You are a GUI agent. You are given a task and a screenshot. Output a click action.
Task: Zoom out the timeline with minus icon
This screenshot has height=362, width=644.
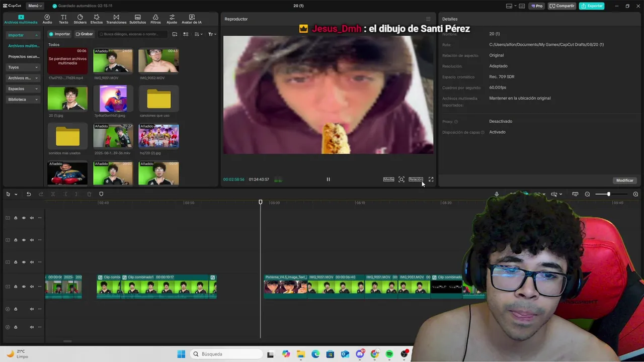coord(587,194)
